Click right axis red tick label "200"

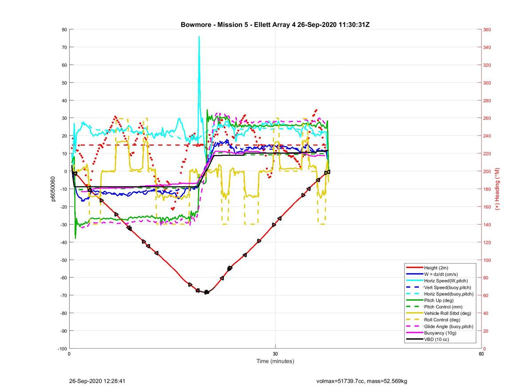(487, 171)
